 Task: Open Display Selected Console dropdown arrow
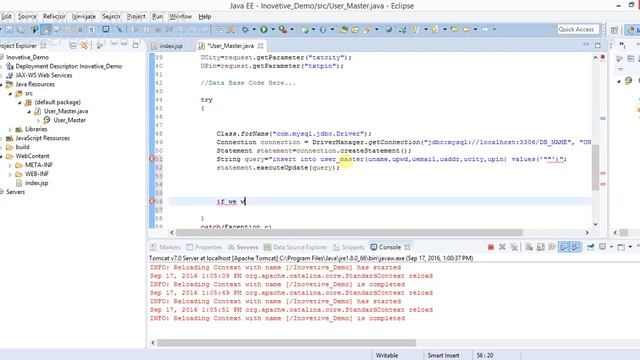pyautogui.click(x=611, y=247)
